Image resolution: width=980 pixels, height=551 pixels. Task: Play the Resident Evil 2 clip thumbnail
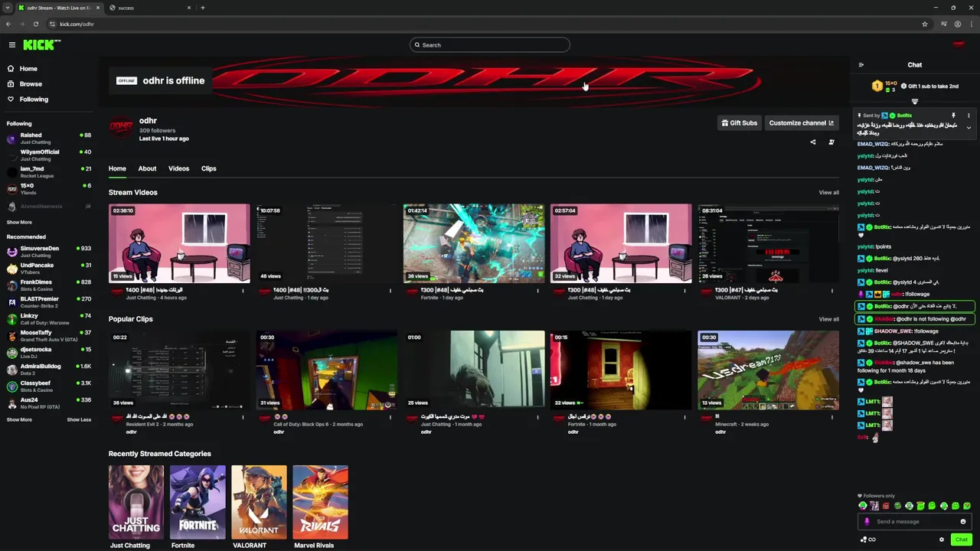click(179, 370)
